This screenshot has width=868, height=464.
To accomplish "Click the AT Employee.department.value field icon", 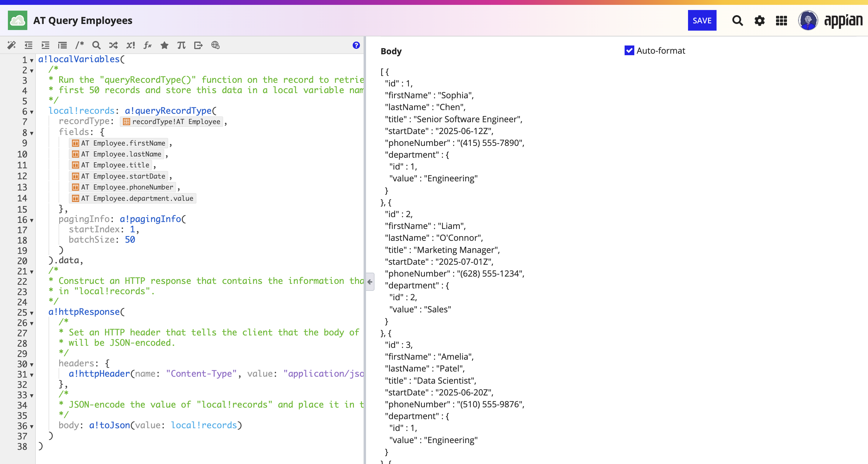I will (x=76, y=198).
